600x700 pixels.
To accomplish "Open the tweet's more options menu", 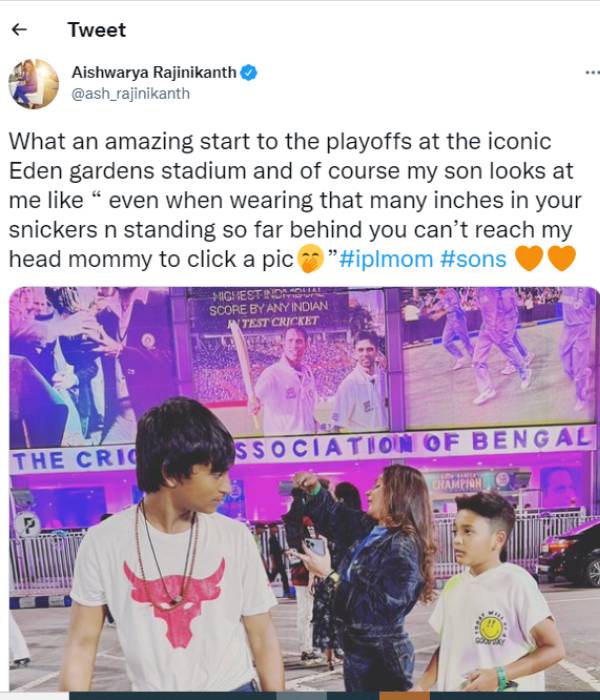I will click(593, 72).
